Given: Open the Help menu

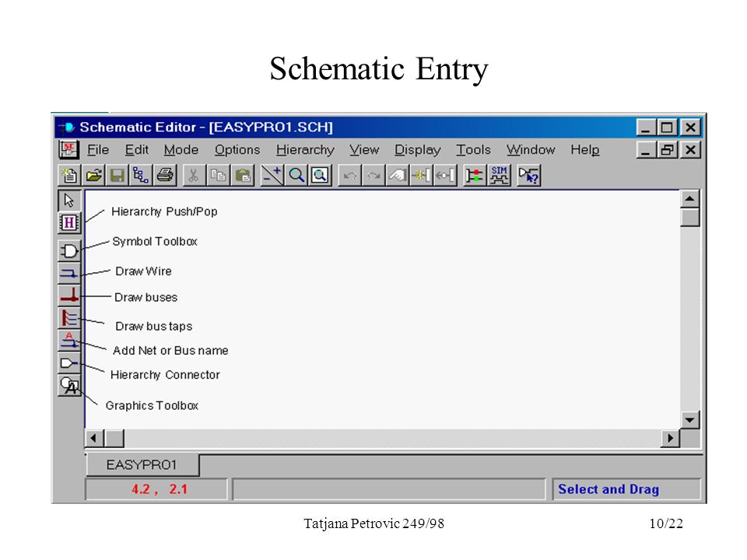Looking at the screenshot, I should pos(585,150).
